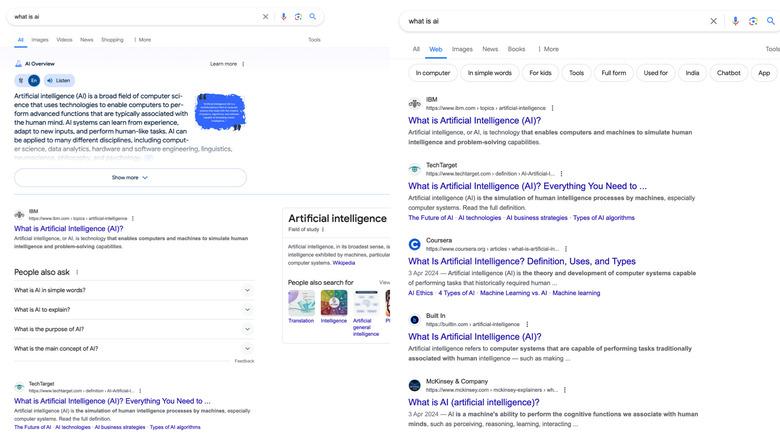Open Tools in left search tabs
Image resolution: width=780 pixels, height=438 pixels.
(x=314, y=40)
